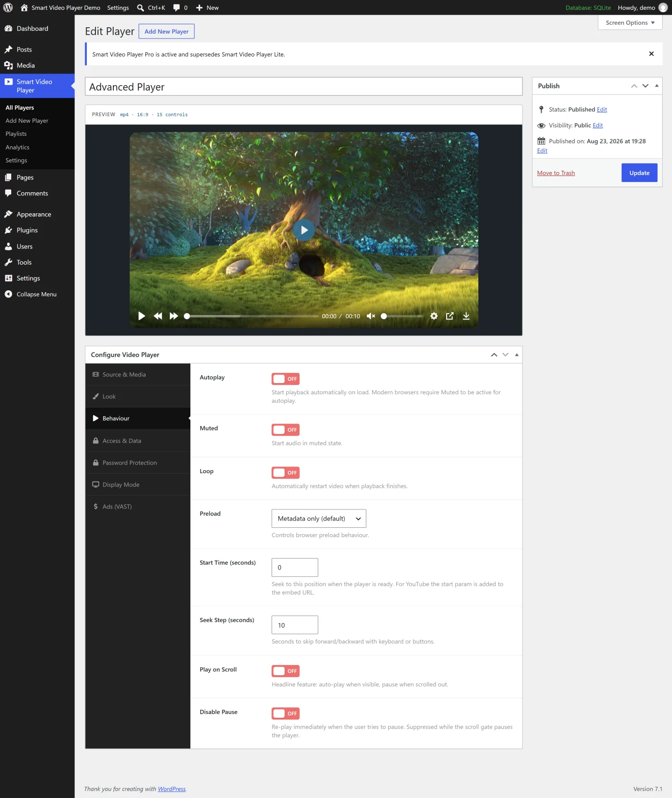
Task: Switch to the Look tab
Action: click(138, 397)
